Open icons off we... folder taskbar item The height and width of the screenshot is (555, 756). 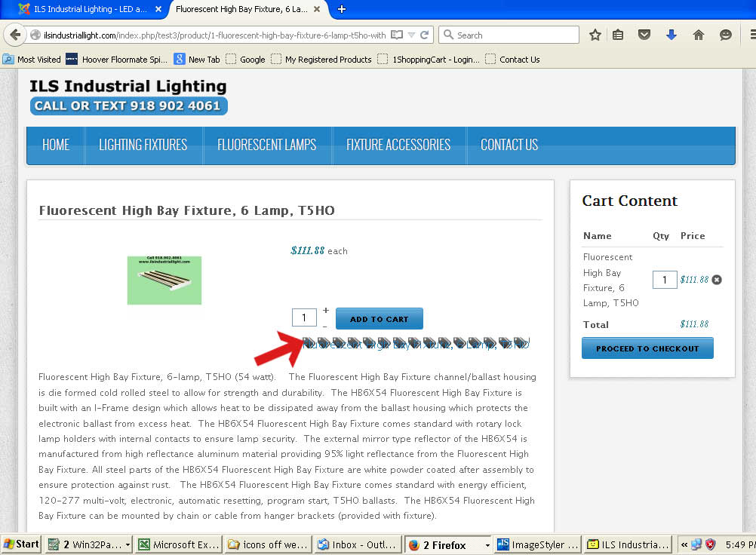269,545
